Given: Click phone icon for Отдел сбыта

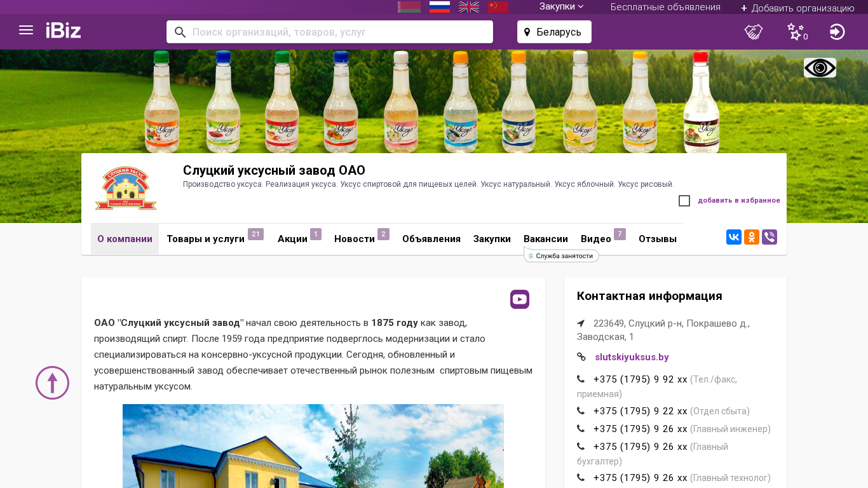Looking at the screenshot, I should pos(581,410).
